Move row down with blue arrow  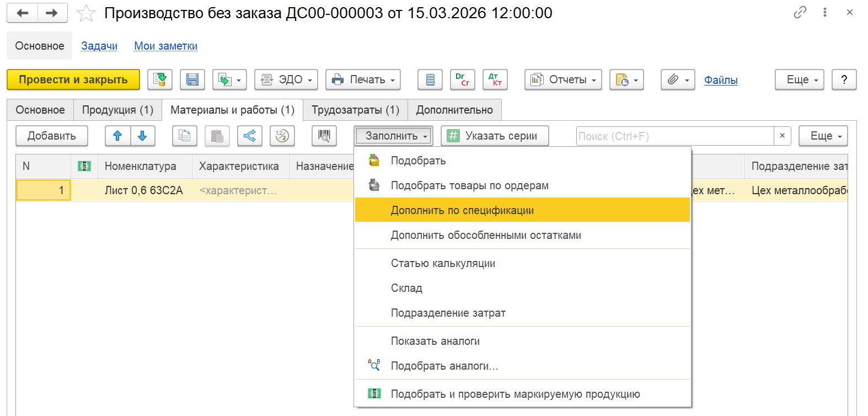pos(143,136)
